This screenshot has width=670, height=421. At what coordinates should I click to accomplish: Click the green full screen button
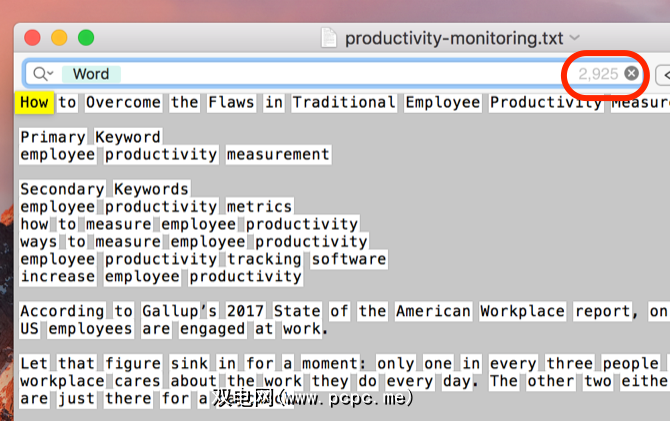(86, 38)
